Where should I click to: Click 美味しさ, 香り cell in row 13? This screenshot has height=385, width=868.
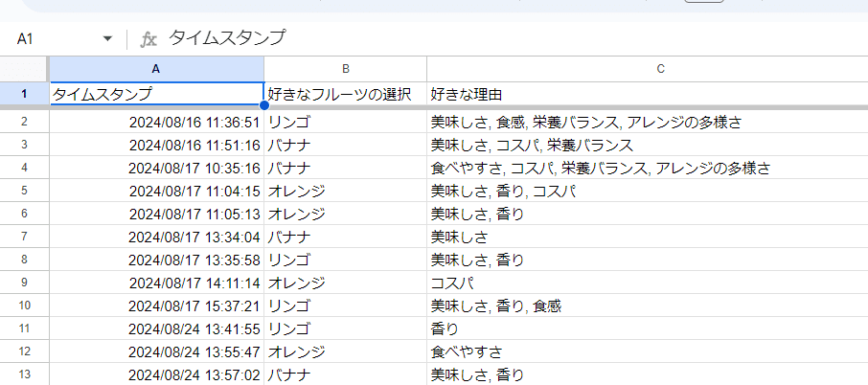coord(647,374)
